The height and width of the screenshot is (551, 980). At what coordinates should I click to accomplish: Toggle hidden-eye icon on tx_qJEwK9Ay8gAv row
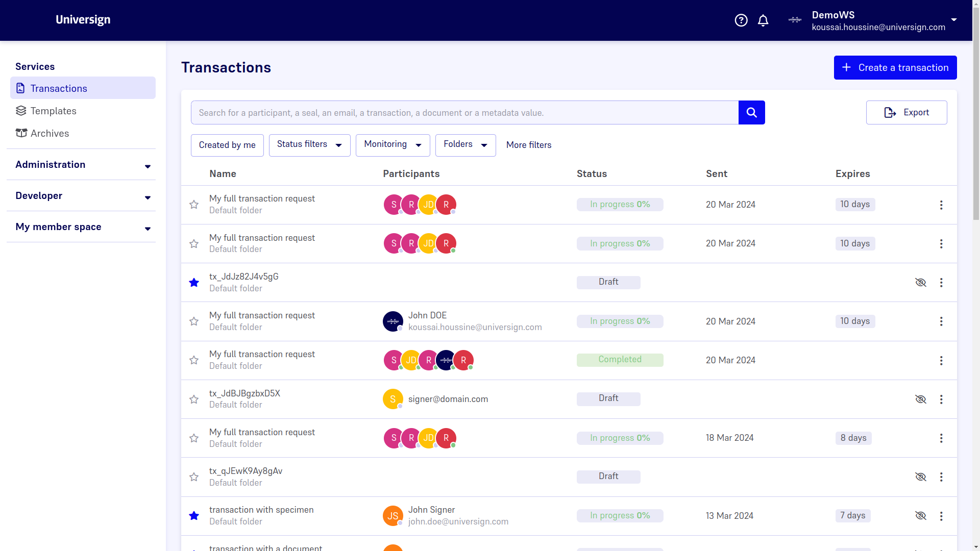pyautogui.click(x=920, y=477)
